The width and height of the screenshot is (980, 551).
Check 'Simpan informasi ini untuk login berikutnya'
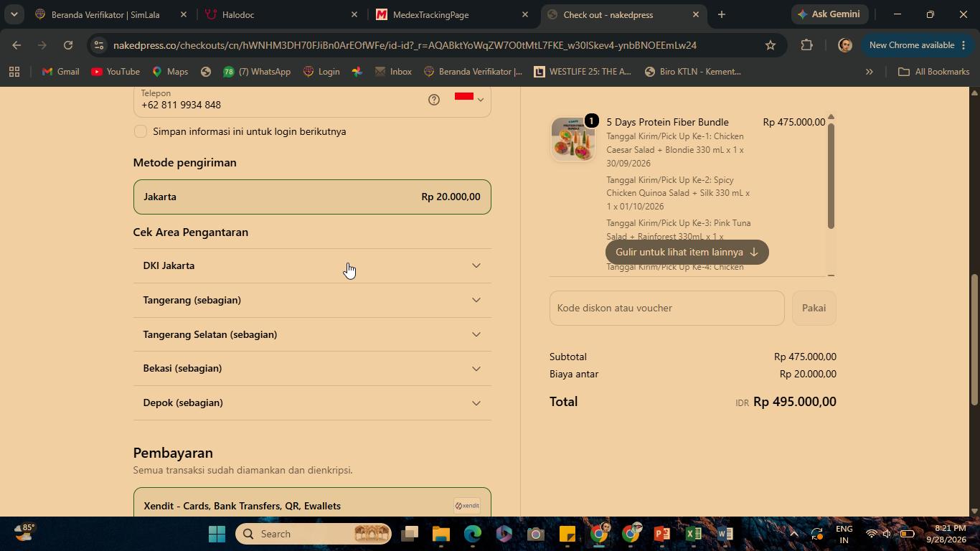(141, 131)
